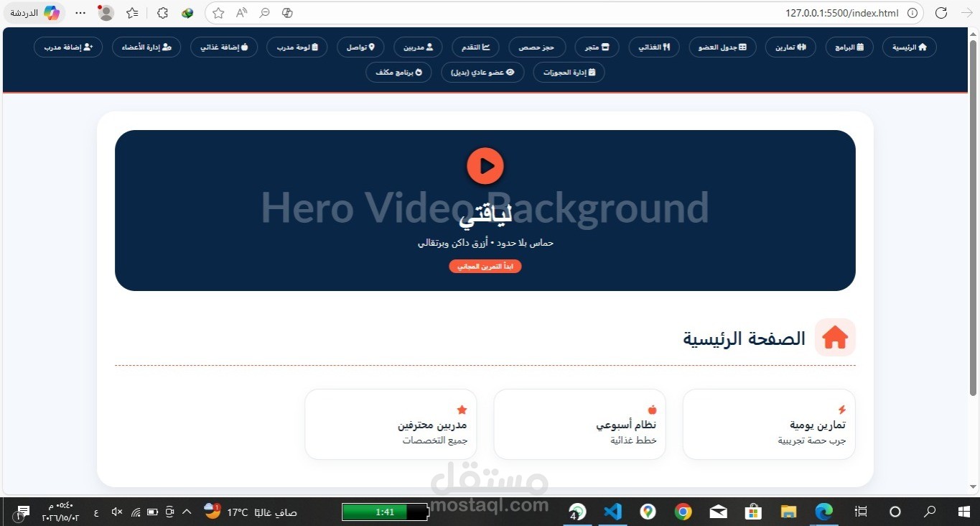The image size is (980, 526).
Task: Open Microsoft Store from taskbar
Action: click(753, 512)
